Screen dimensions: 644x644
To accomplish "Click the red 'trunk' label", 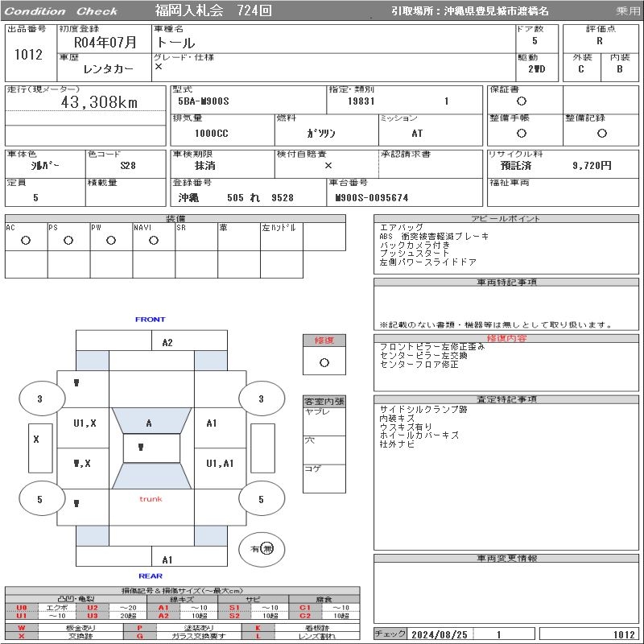I will click(x=151, y=499).
